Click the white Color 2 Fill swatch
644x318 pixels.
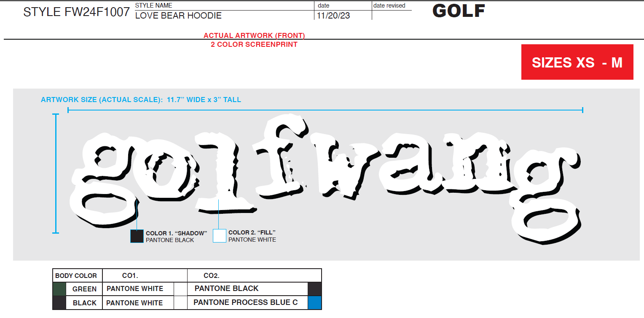click(x=220, y=236)
